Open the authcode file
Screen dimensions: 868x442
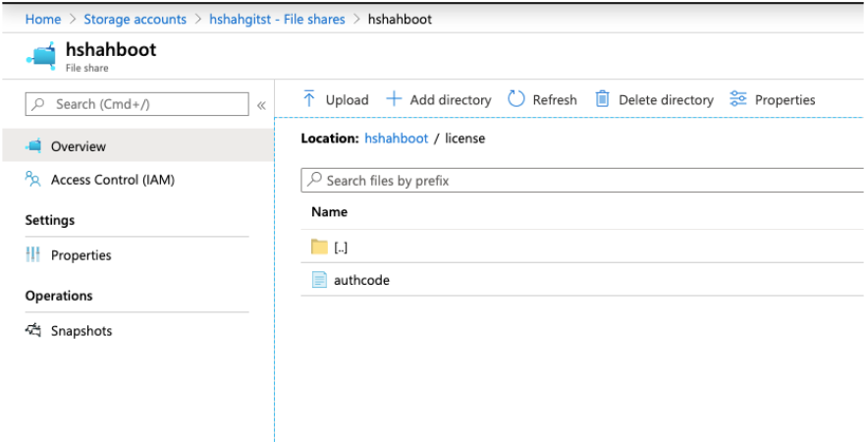360,280
